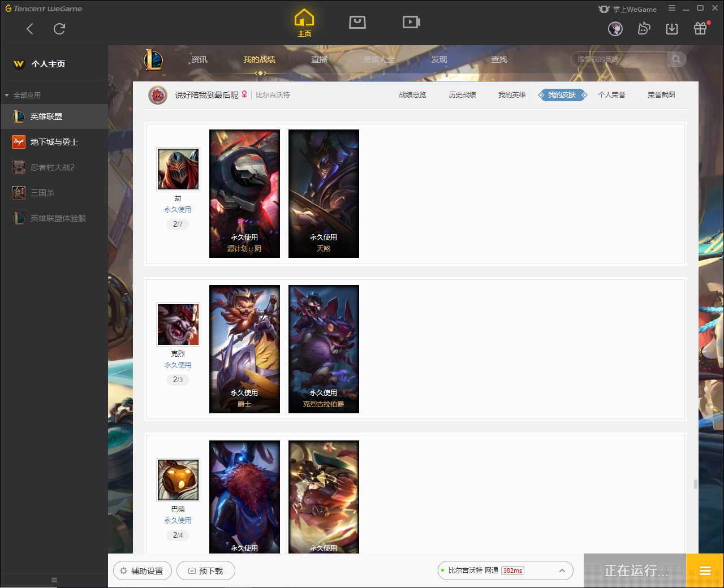724x588 pixels.
Task: Open the 查找 tab
Action: [499, 59]
